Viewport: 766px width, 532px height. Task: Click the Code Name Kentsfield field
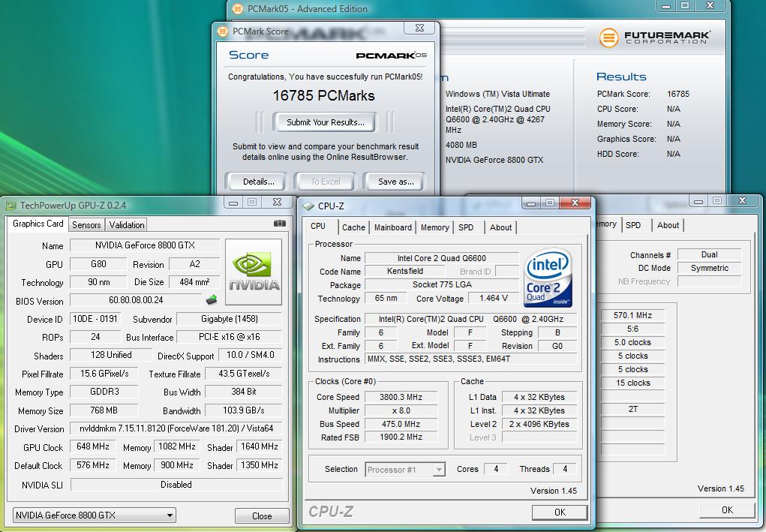click(x=405, y=271)
